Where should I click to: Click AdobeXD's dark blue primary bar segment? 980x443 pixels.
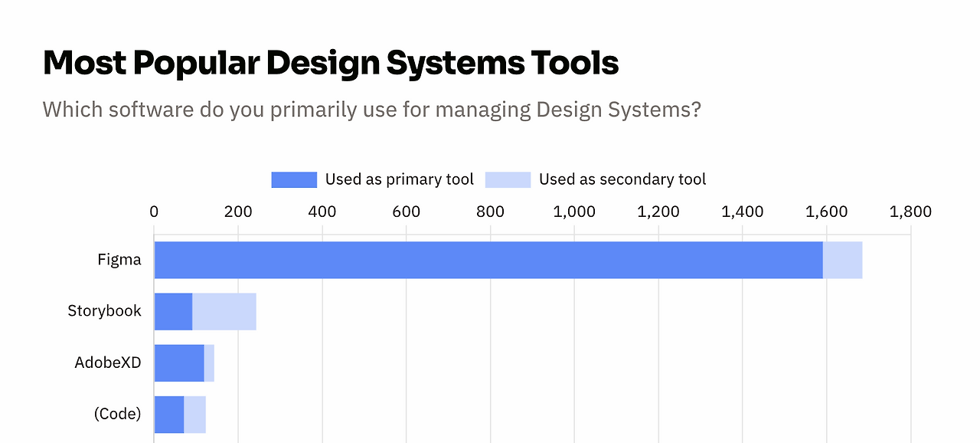179,363
